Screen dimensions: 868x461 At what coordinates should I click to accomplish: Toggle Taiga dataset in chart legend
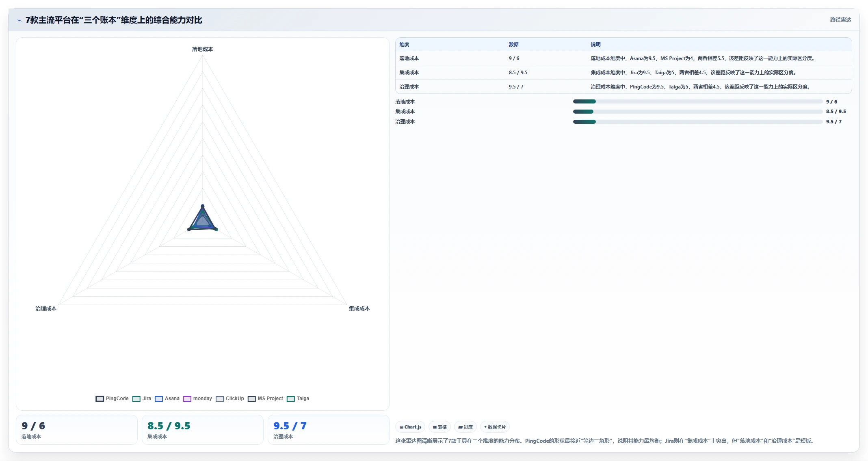pos(298,399)
